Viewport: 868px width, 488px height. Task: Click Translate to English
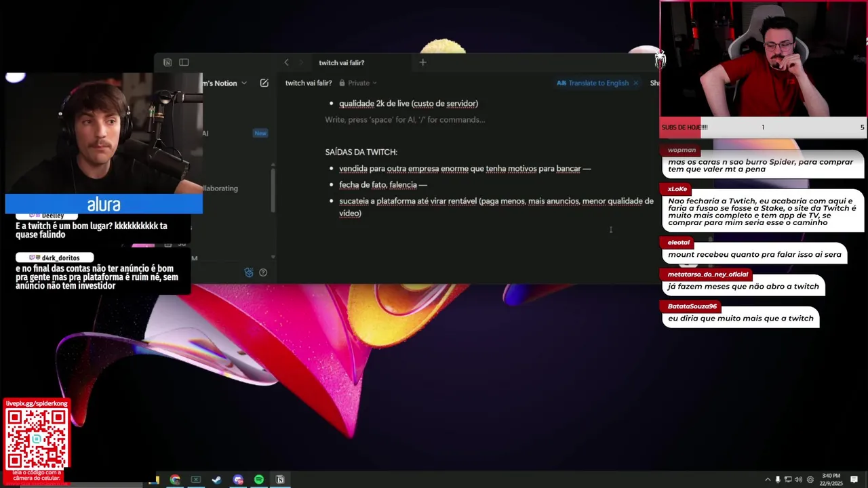(x=593, y=83)
